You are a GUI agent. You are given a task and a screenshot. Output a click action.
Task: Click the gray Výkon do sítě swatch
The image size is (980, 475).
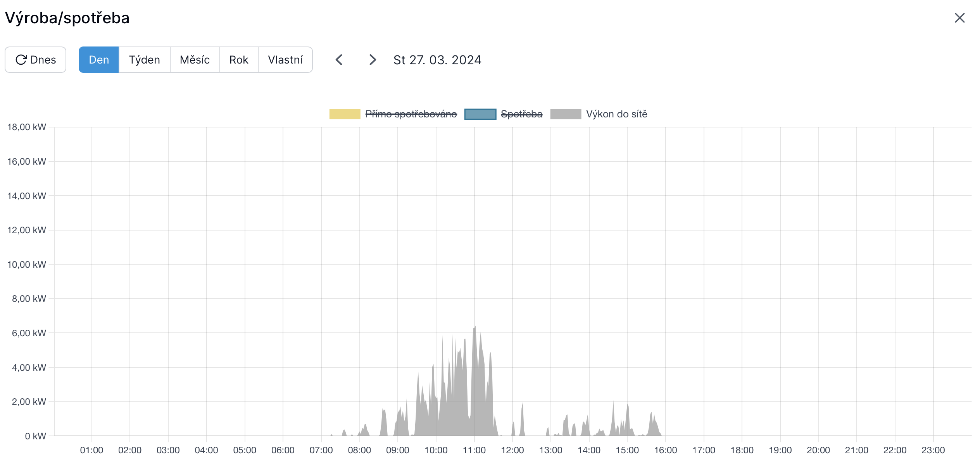566,114
